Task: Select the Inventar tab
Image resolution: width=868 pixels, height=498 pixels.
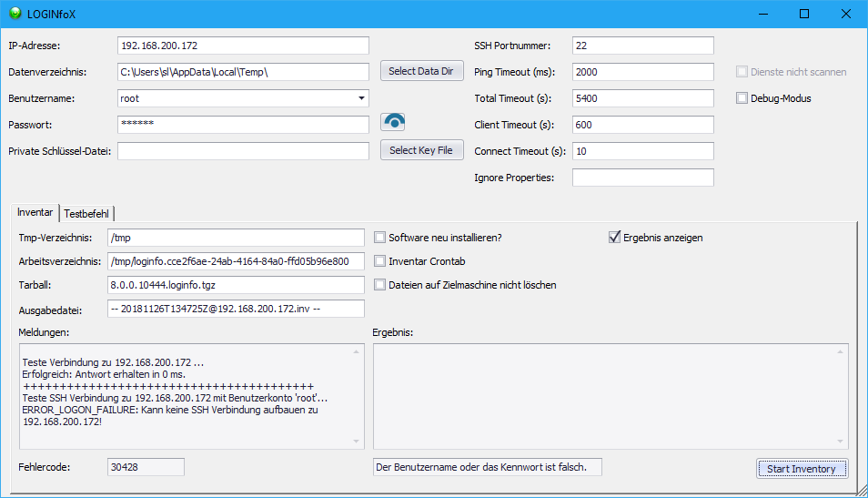Action: click(35, 212)
